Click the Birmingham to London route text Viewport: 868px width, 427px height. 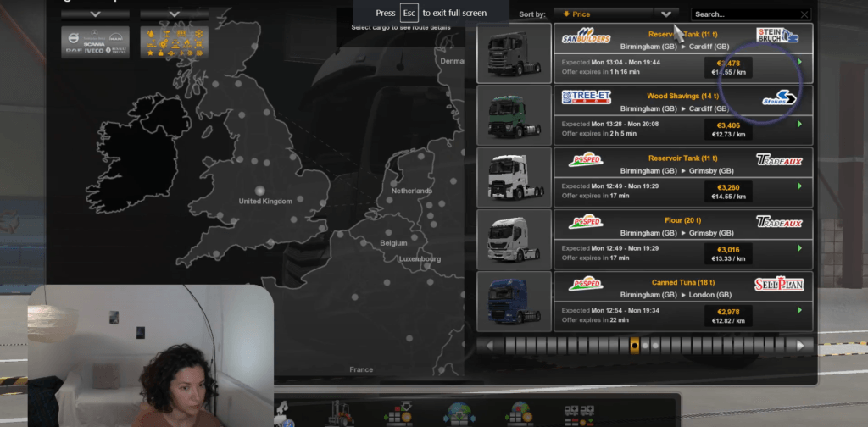(x=675, y=295)
